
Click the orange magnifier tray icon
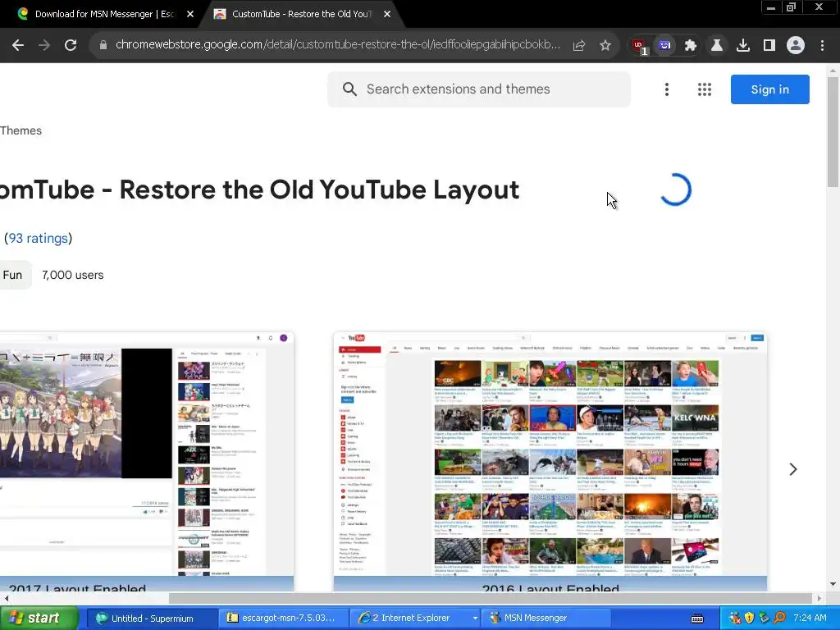coord(779,619)
